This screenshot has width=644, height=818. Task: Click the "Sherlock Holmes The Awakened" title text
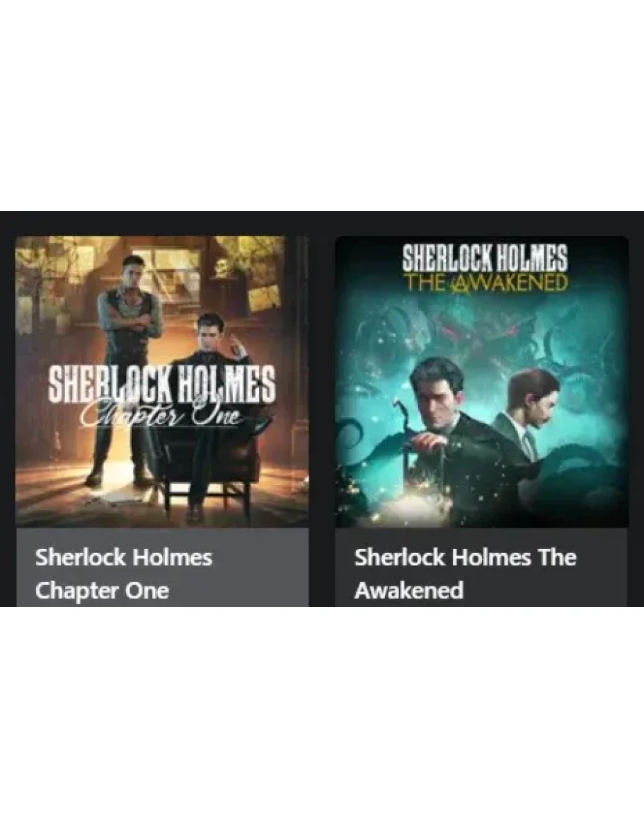click(465, 574)
